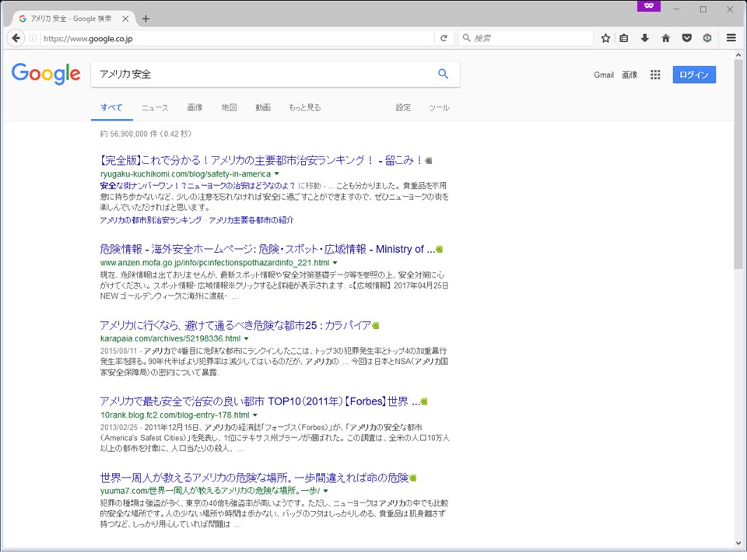747x560 pixels.
Task: Click the blue ログイン button
Action: (694, 75)
